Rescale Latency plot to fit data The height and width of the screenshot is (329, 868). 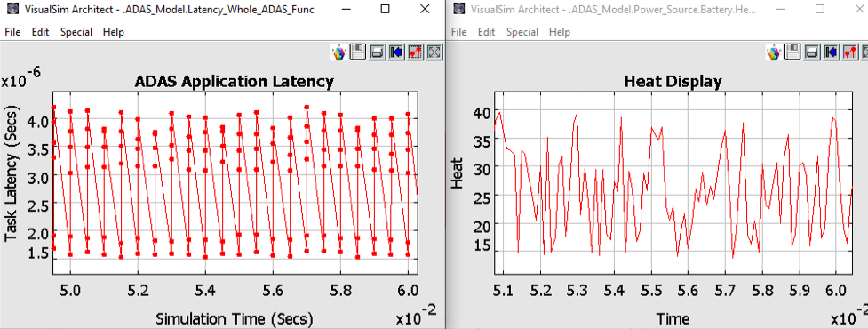[434, 52]
